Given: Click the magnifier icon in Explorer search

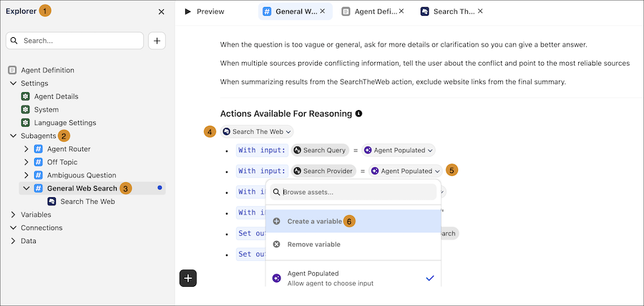Looking at the screenshot, I should (14, 41).
